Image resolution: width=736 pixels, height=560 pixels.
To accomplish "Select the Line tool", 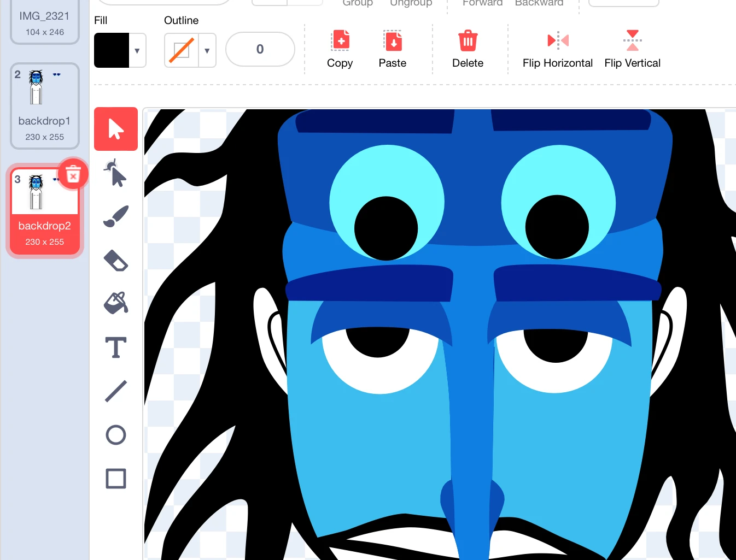I will 116,391.
